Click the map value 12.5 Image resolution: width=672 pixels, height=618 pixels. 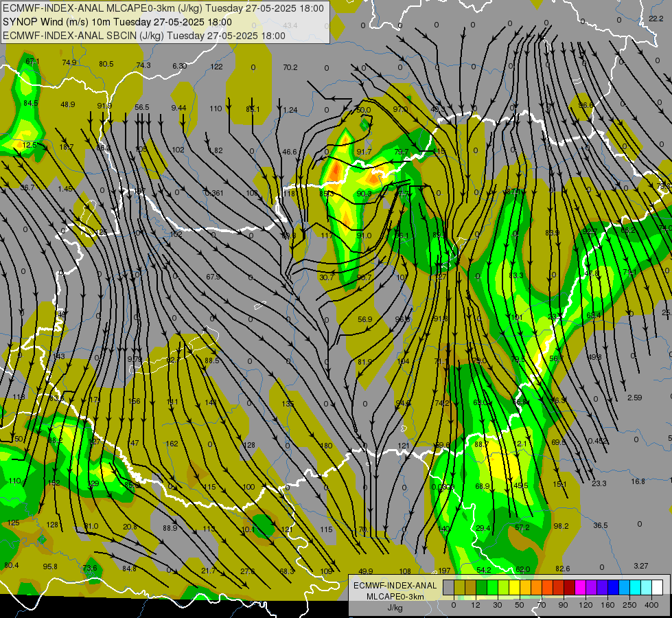[30, 146]
